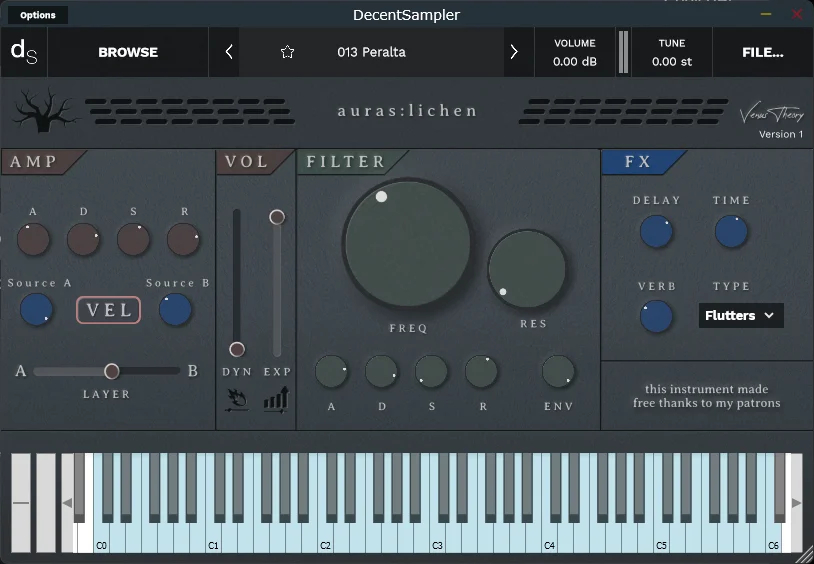Open the BROWSE library panel
Image resolution: width=814 pixels, height=564 pixels.
coord(128,52)
